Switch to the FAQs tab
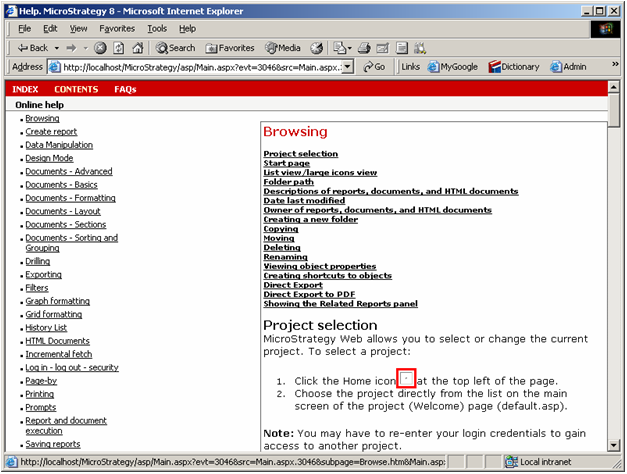The width and height of the screenshot is (627, 474). coord(125,90)
